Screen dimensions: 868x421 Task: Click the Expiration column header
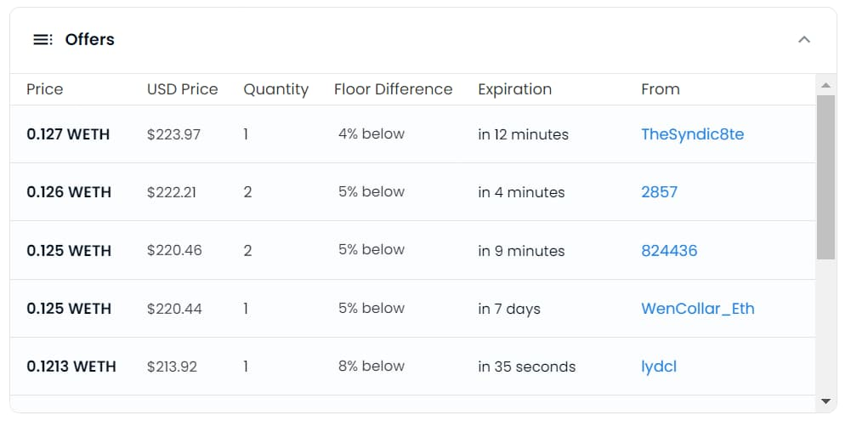514,89
